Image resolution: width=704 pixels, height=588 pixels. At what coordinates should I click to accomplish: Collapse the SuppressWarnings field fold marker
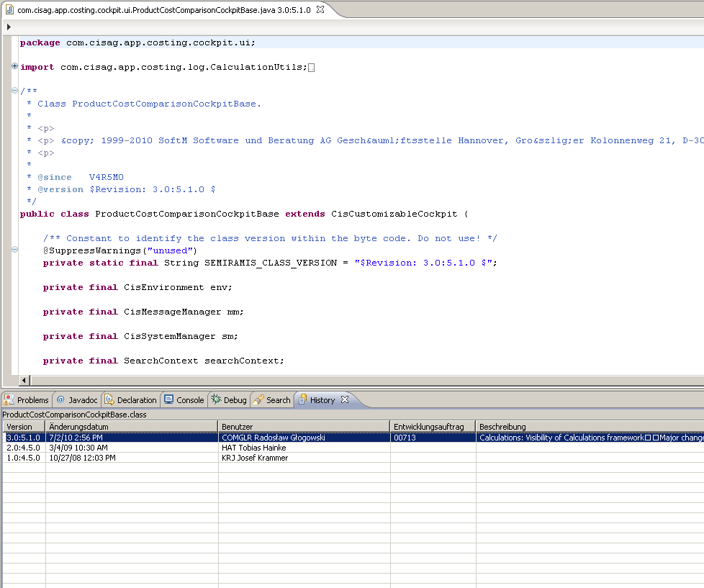coord(14,250)
